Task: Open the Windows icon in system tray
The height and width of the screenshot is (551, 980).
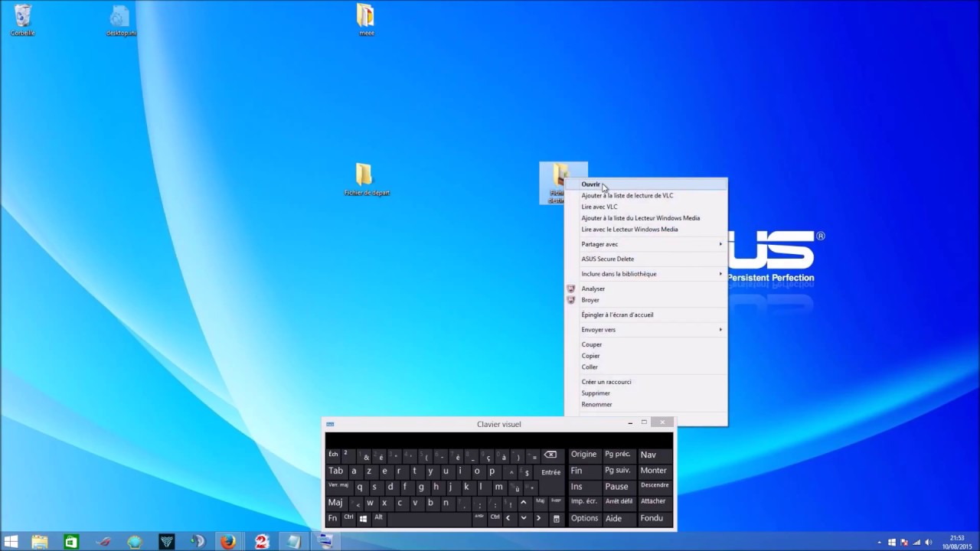Action: [892, 543]
